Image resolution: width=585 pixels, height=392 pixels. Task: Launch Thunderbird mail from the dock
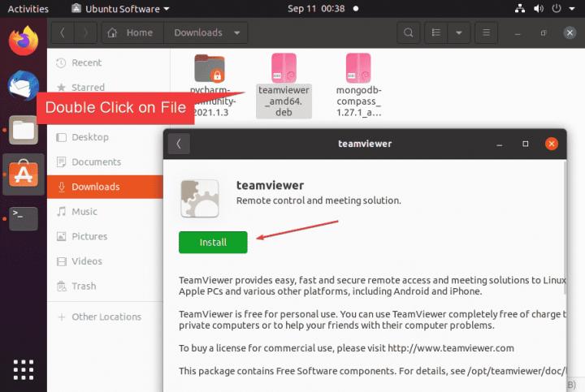(24, 84)
